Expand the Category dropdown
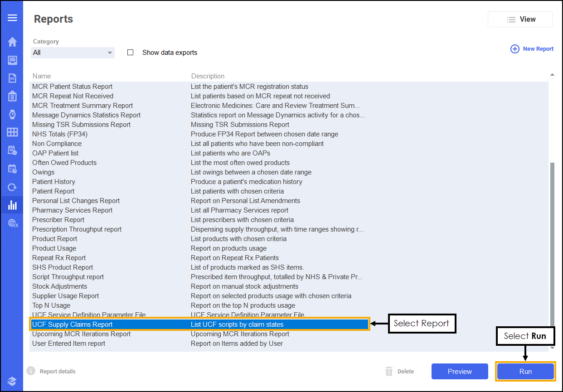The width and height of the screenshot is (563, 392). click(73, 53)
